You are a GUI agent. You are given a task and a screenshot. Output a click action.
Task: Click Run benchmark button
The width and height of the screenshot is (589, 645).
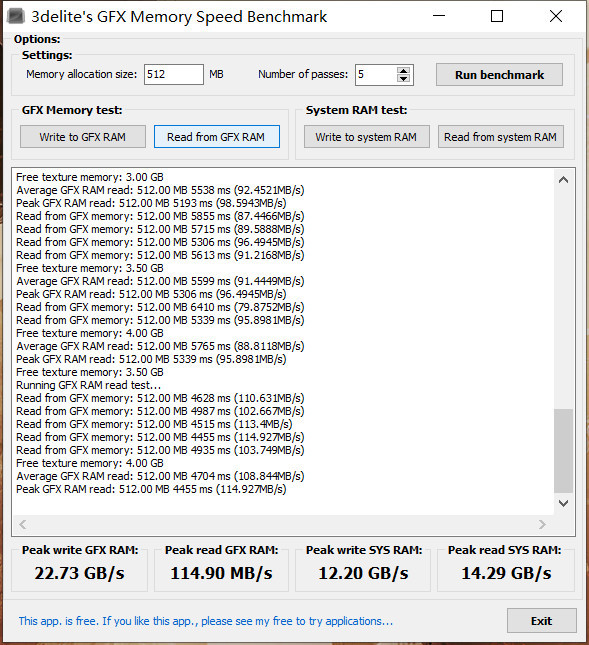[499, 75]
